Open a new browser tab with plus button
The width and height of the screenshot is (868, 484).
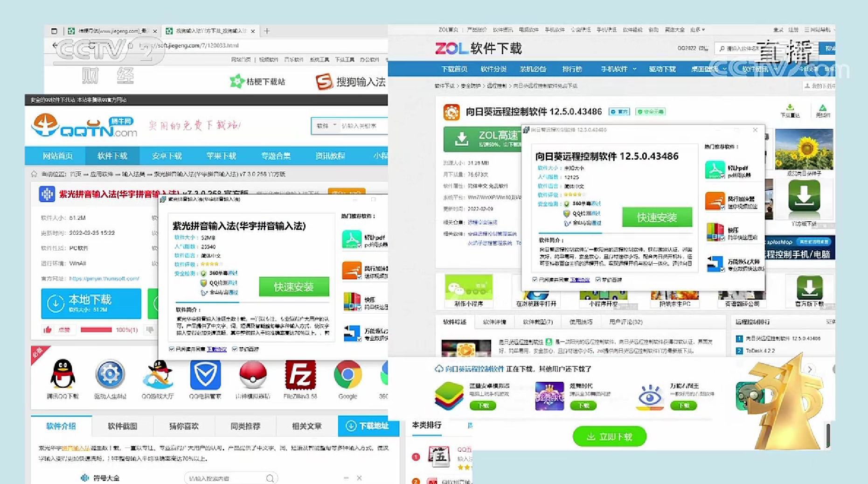[x=267, y=31]
